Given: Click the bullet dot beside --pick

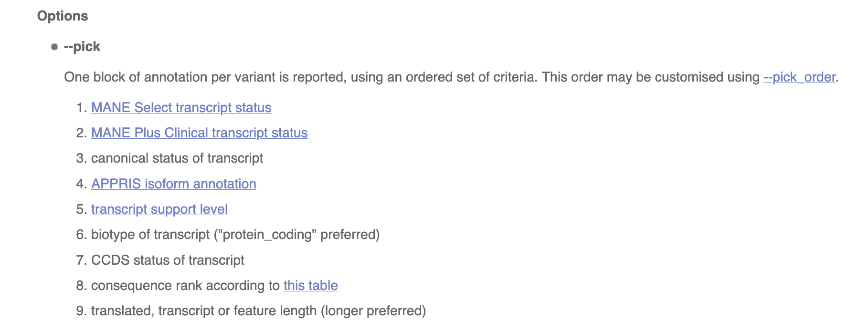Looking at the screenshot, I should tap(54, 47).
